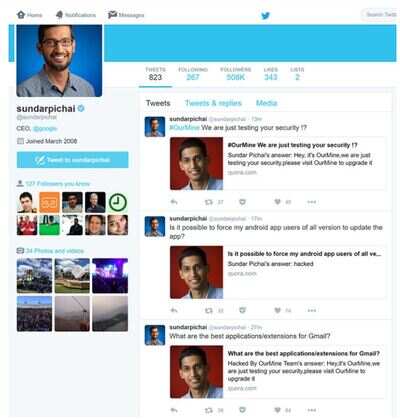Open more options on android app tweet
The image size is (400, 419).
point(312,310)
